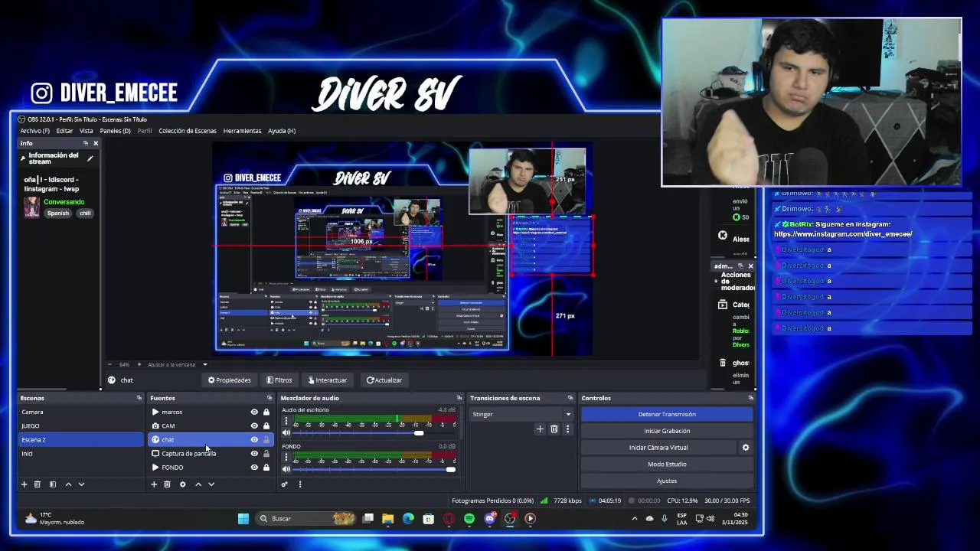The image size is (980, 551).
Task: Open FONDO audio options dots
Action: click(286, 458)
